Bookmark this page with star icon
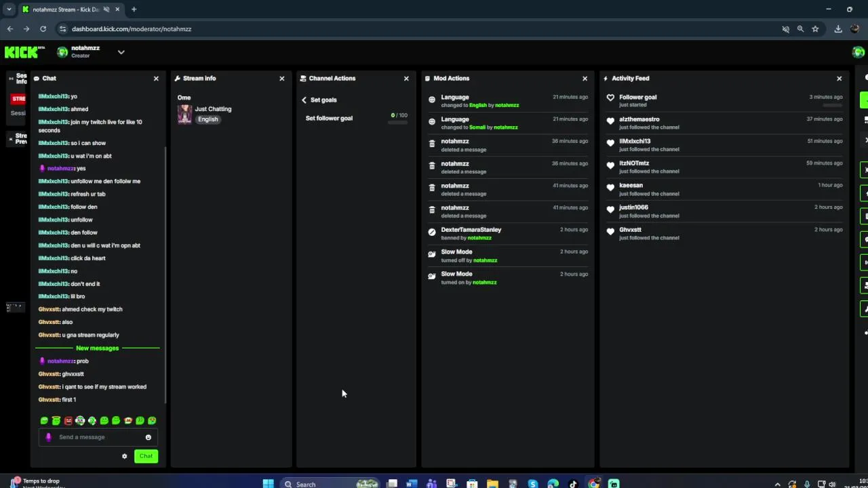This screenshot has height=488, width=868. [x=815, y=29]
